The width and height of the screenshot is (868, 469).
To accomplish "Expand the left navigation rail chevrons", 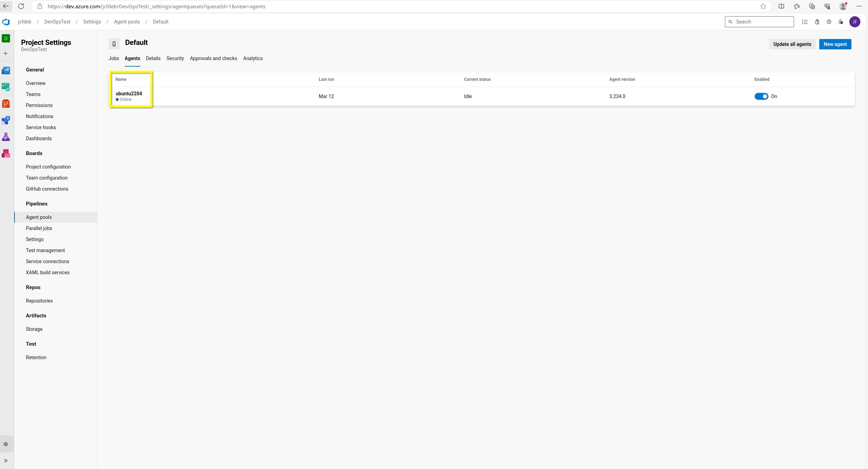I will [x=6, y=461].
